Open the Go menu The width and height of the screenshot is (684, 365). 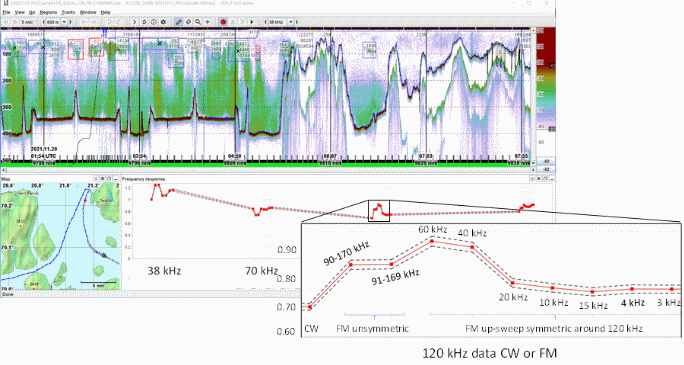(32, 13)
